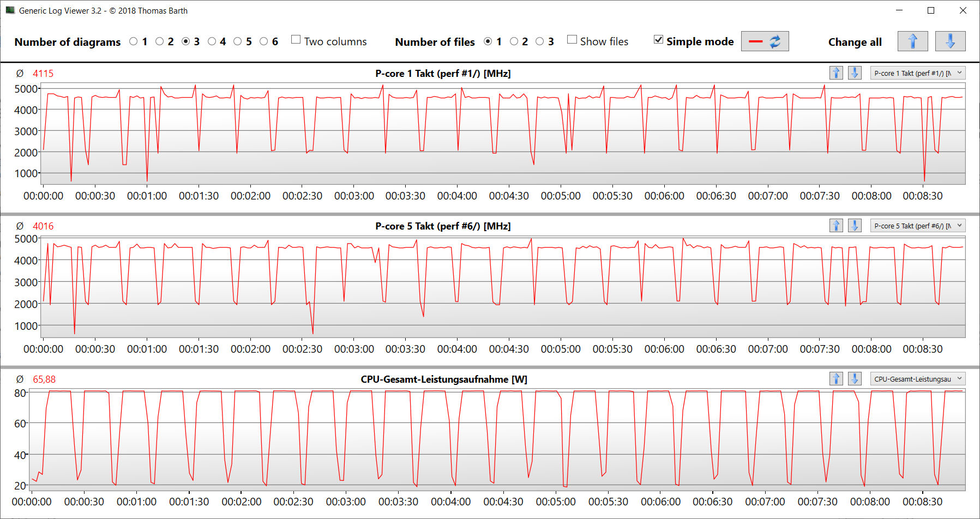Select 6 diagrams radio button

pyautogui.click(x=264, y=41)
